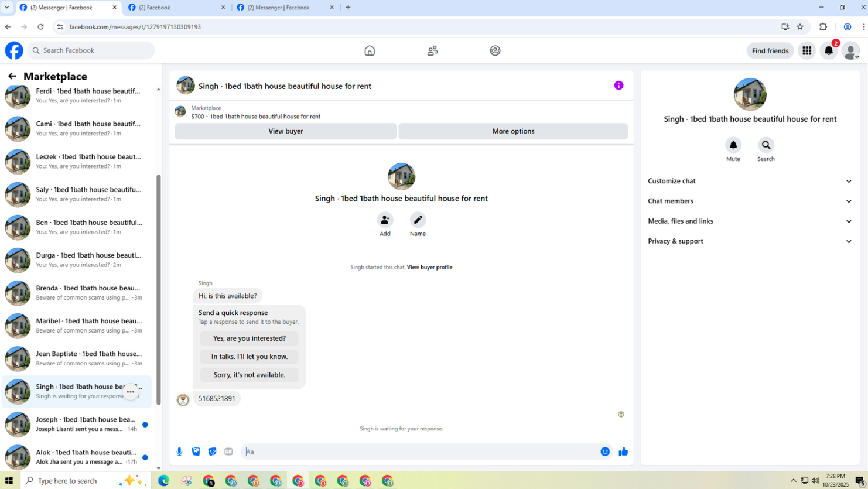Send 'In talks. I'll let you know.' response

pos(250,357)
